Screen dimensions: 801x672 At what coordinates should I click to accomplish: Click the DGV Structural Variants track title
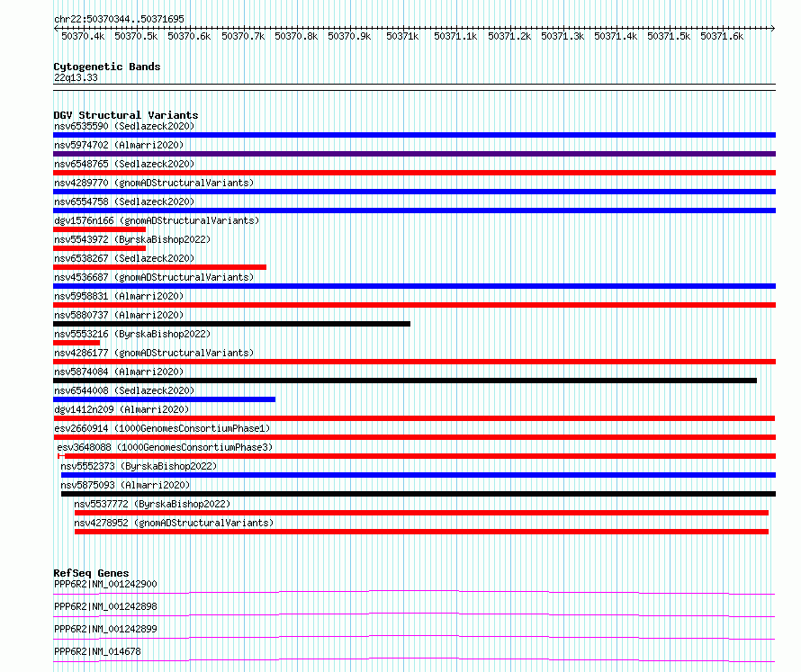[126, 115]
